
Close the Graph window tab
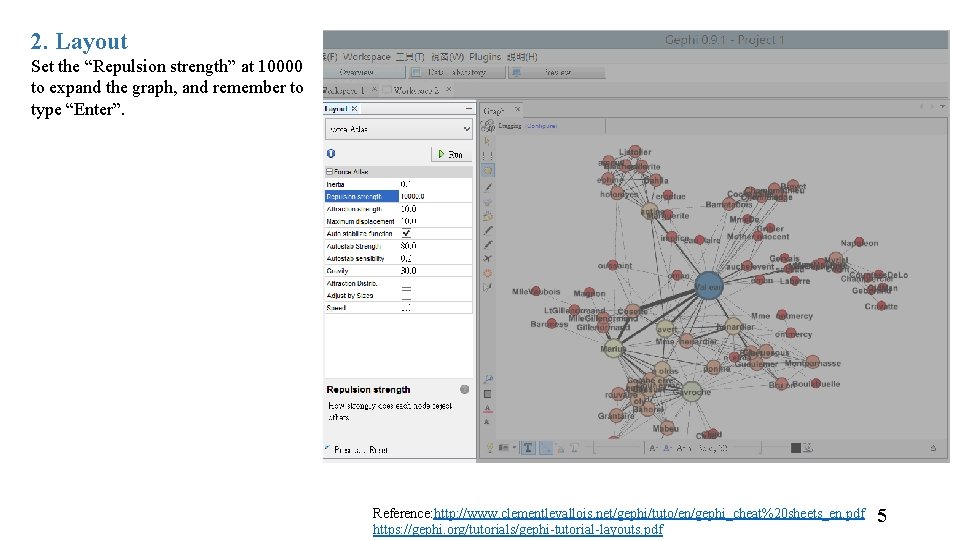[x=517, y=109]
